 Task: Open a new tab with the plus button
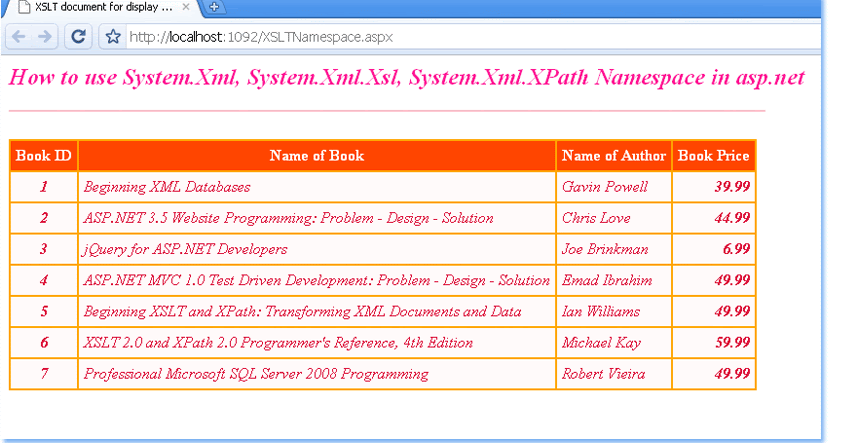coord(214,7)
